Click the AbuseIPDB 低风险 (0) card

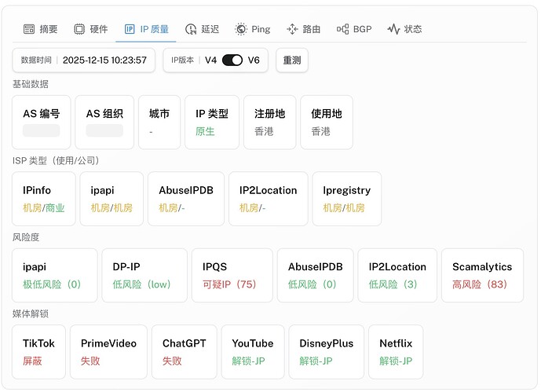click(x=316, y=276)
